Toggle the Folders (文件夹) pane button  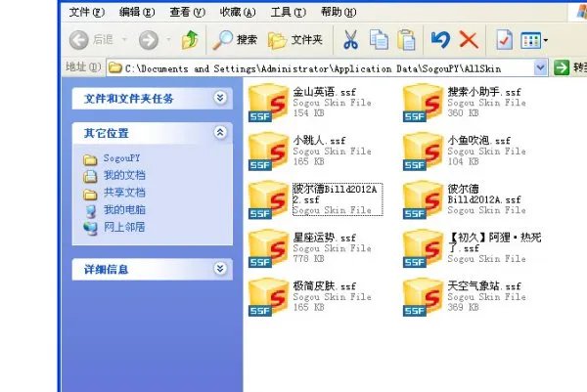pos(295,40)
